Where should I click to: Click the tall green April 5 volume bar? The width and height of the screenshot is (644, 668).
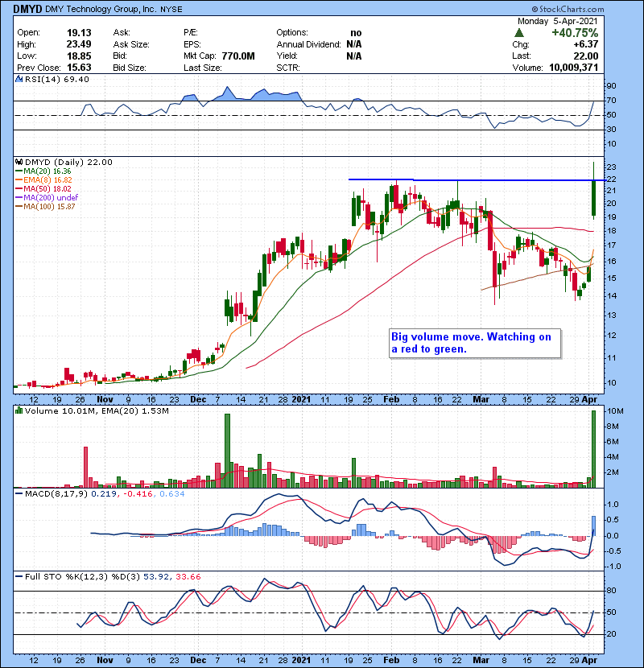592,448
